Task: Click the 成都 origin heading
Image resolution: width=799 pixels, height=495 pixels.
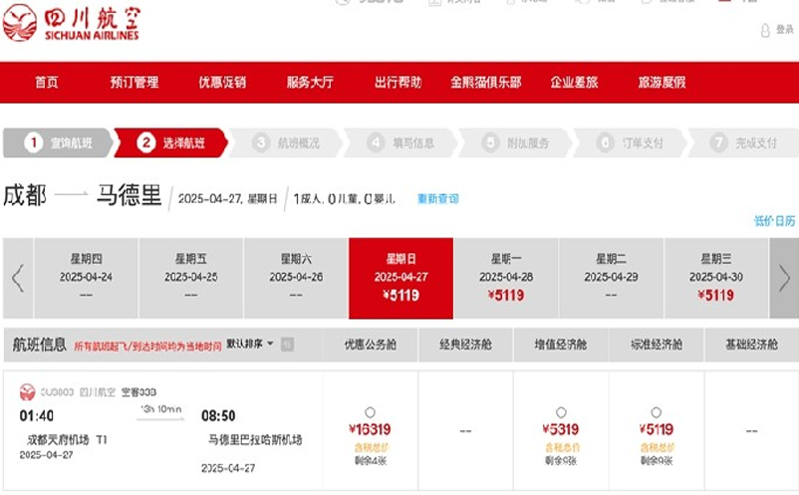Action: (x=24, y=195)
